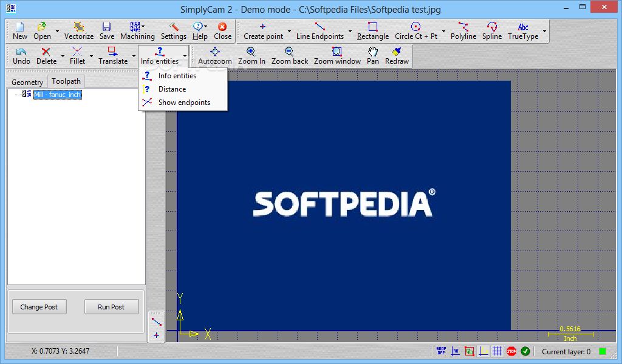
Task: Select the TrueType text tool
Action: pos(523,31)
